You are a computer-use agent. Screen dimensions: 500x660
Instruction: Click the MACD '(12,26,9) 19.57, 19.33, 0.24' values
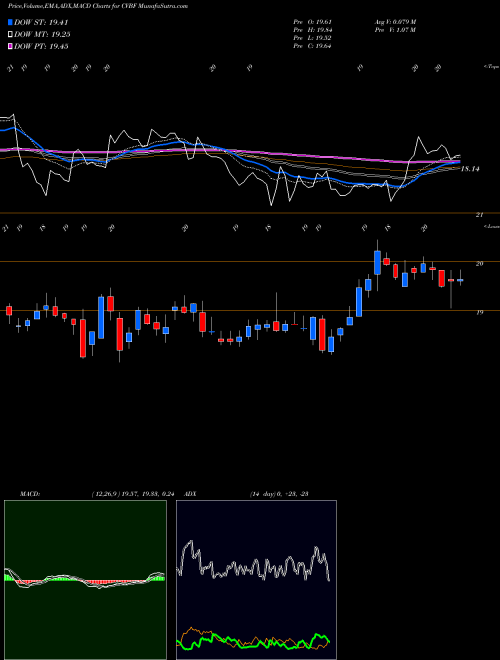(133, 494)
